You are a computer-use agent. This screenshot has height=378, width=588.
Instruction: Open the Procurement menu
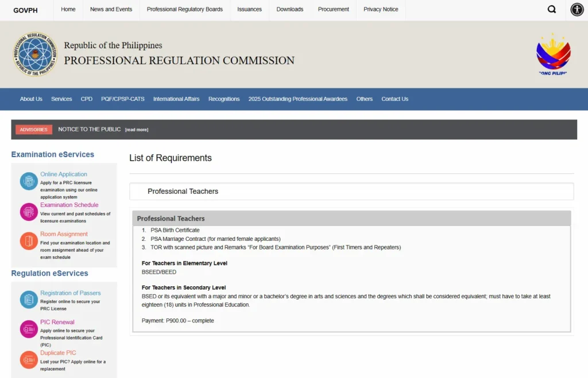(x=334, y=9)
